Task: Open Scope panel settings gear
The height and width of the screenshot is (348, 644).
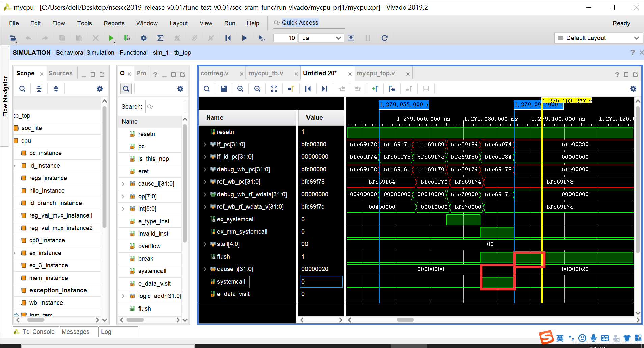Action: point(100,89)
